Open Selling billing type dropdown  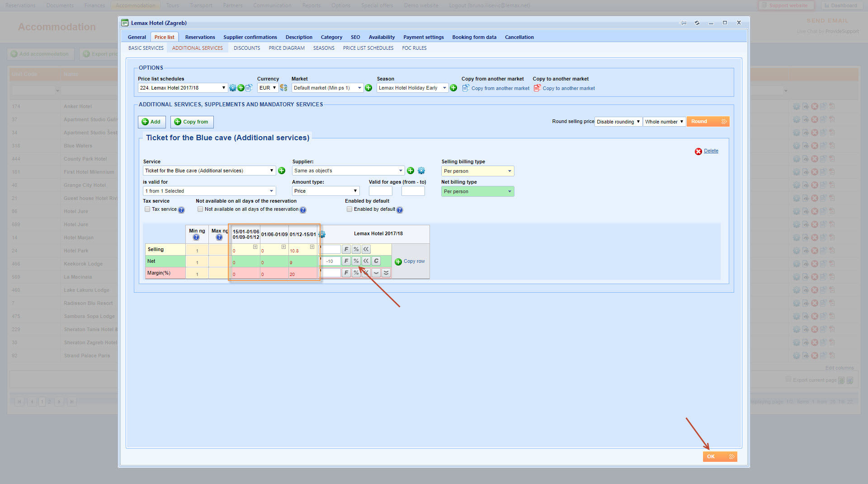477,171
